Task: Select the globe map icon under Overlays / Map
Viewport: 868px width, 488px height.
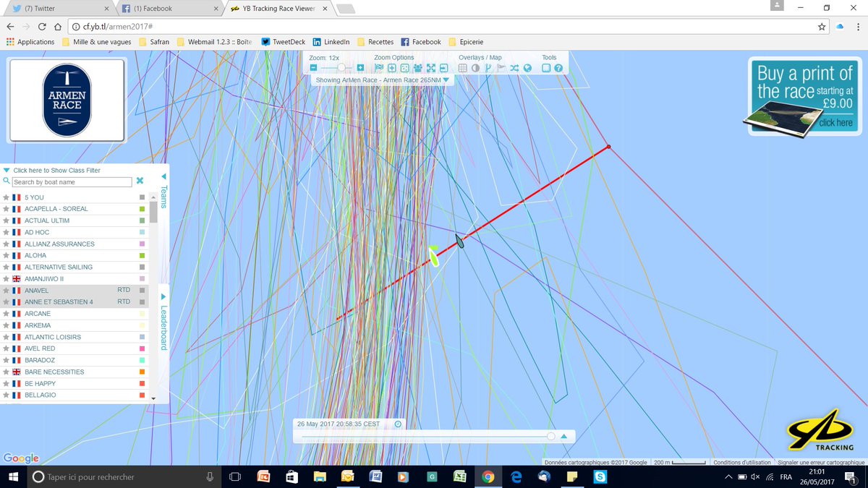Action: tap(527, 67)
